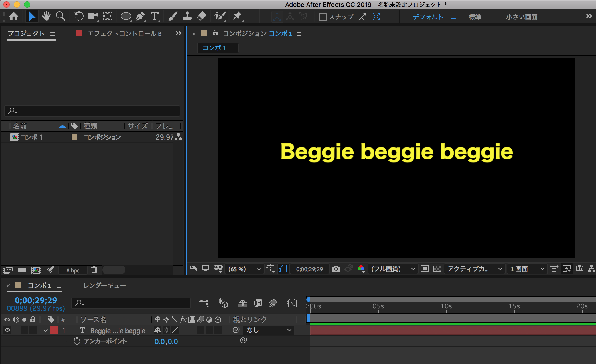Click the Project panel search field
This screenshot has width=596, height=364.
(92, 111)
